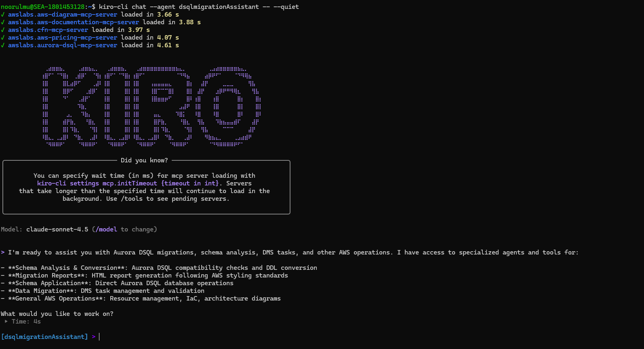Expand the "Time: 4s" disclosure triangle

click(x=6, y=322)
